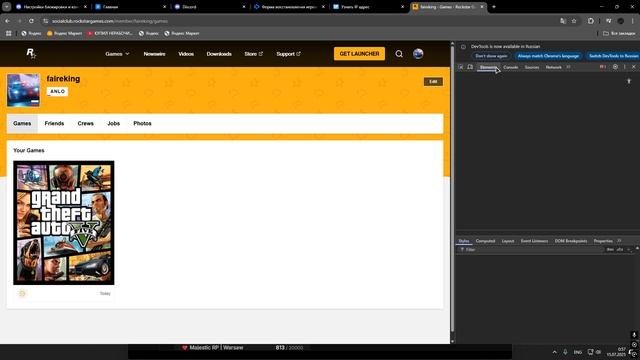Open the Layout pane tab

[508, 241]
